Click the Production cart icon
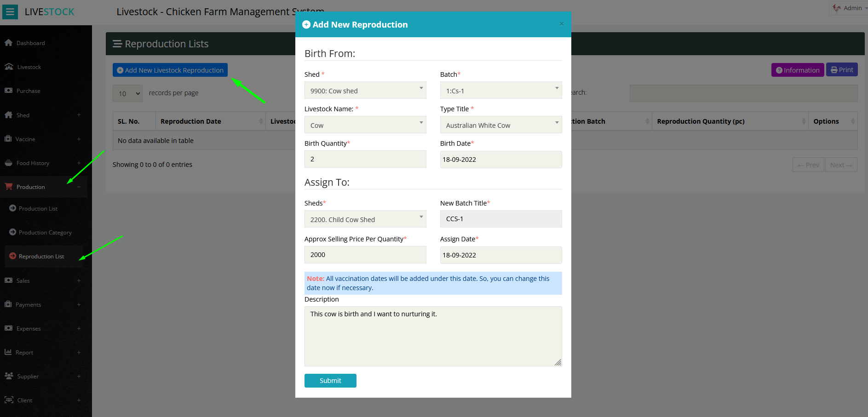Screen dimensions: 868x417 pyautogui.click(x=8, y=187)
